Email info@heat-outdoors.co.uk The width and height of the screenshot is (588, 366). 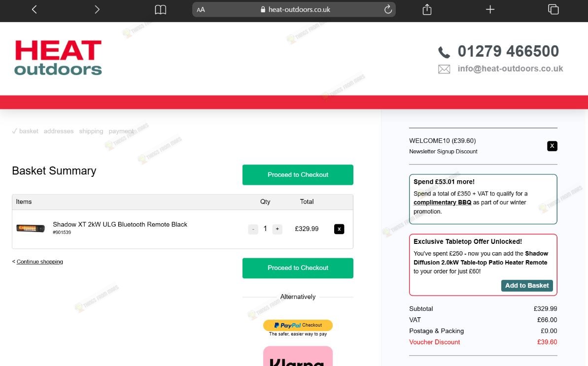click(510, 68)
